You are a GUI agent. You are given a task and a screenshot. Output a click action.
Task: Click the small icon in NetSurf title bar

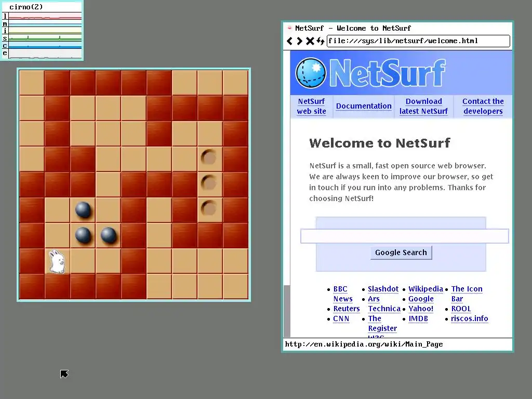coord(289,28)
